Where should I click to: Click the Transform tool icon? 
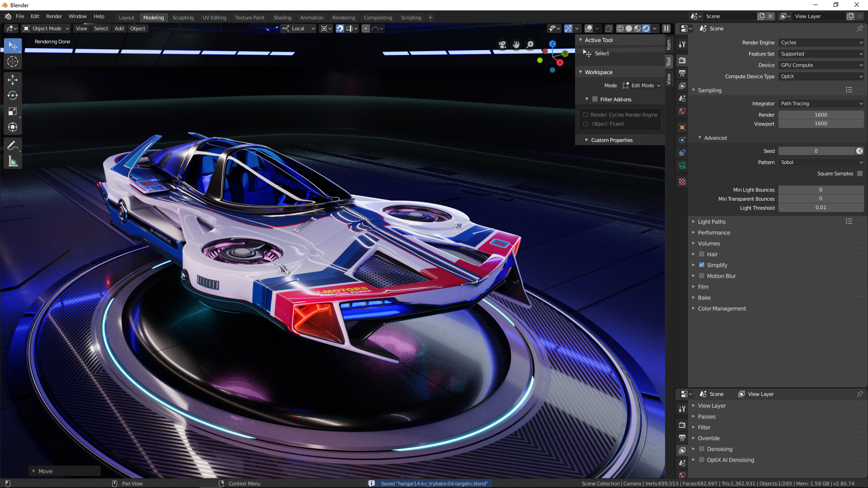pos(13,127)
